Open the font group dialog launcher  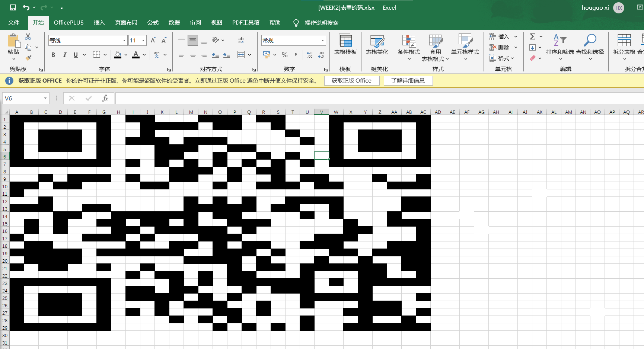[x=169, y=70]
